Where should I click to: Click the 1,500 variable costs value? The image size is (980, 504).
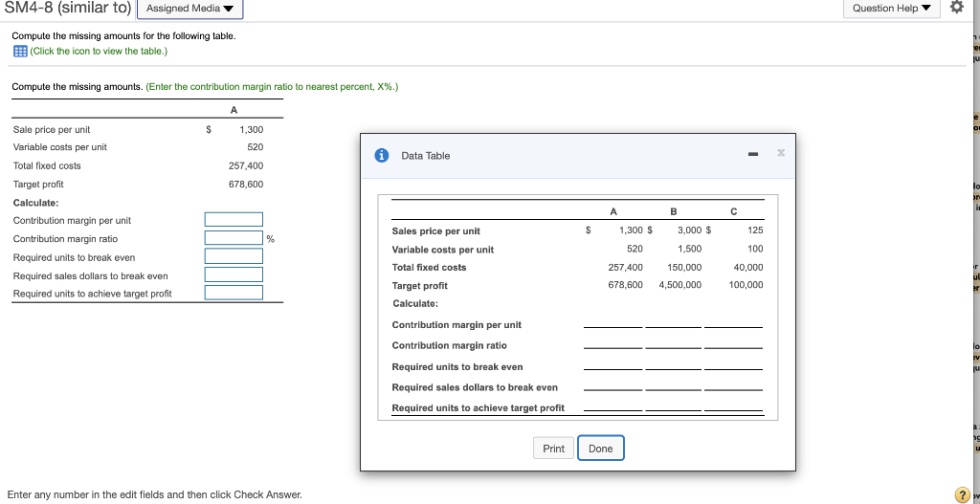coord(689,249)
